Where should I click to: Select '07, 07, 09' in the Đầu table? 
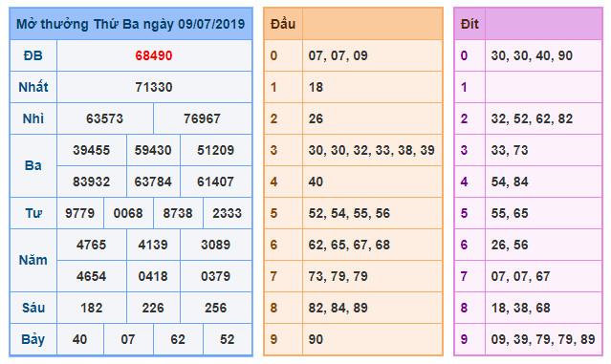[338, 55]
